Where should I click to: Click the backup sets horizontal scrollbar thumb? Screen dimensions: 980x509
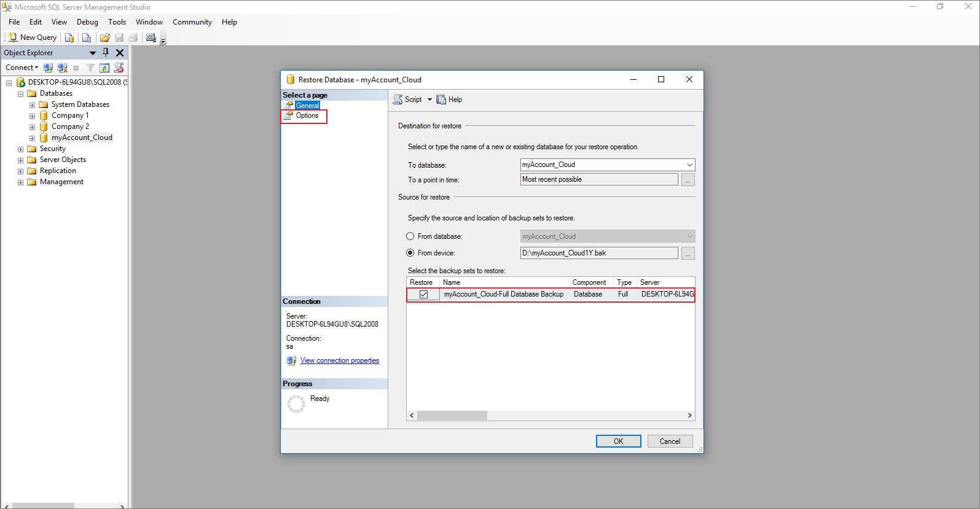click(452, 416)
